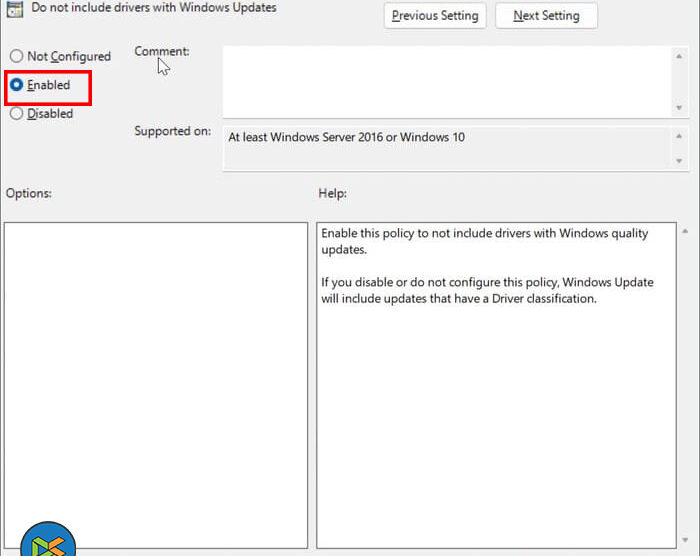Click the Comment box scroll down arrow
The image size is (700, 556).
coord(679,108)
